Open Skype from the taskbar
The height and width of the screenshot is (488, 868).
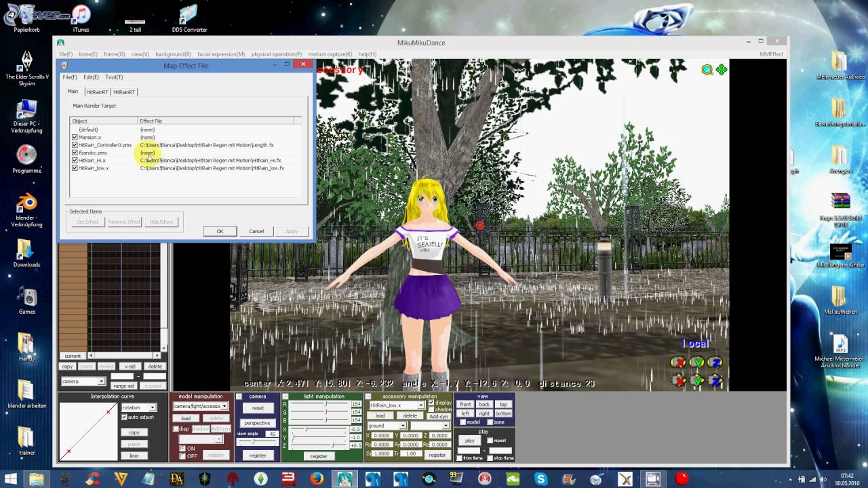pyautogui.click(x=540, y=479)
